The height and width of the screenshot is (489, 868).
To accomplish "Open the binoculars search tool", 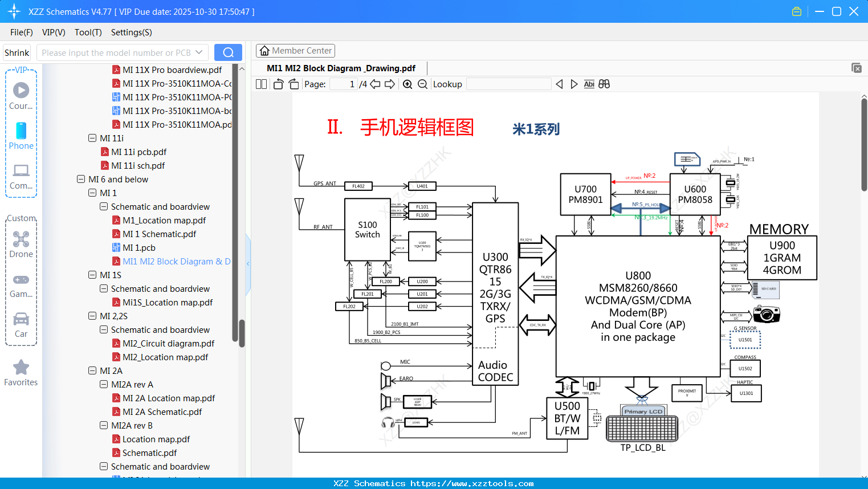I will [x=604, y=84].
